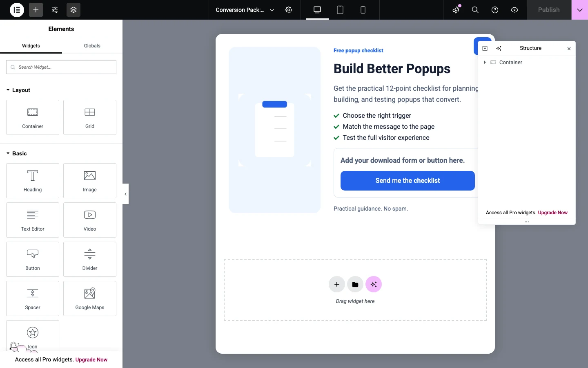Open Publish options dropdown arrow

(580, 10)
